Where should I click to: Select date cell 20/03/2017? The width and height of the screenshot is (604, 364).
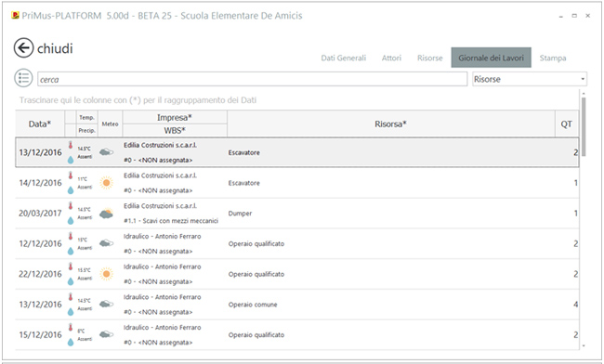click(41, 214)
